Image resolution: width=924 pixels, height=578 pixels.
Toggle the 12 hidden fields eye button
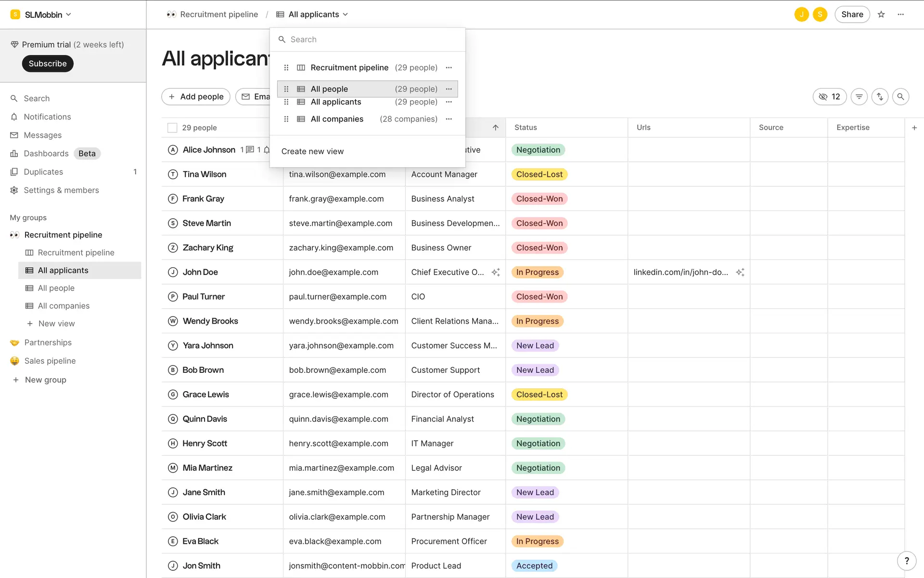point(829,97)
